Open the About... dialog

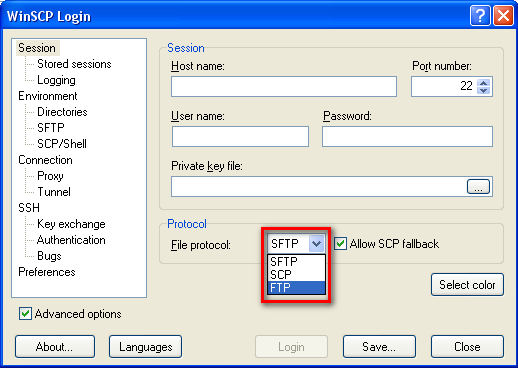coord(55,347)
